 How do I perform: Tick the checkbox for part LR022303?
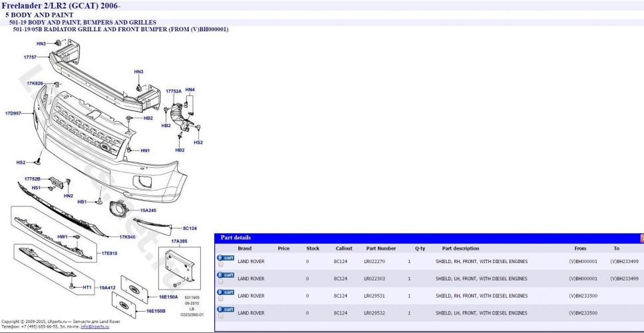point(221,282)
